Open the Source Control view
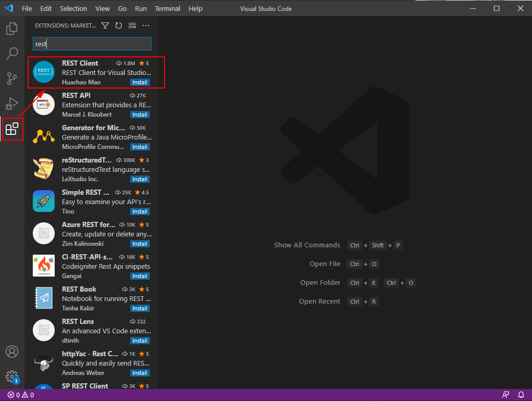The image size is (532, 401). tap(12, 79)
